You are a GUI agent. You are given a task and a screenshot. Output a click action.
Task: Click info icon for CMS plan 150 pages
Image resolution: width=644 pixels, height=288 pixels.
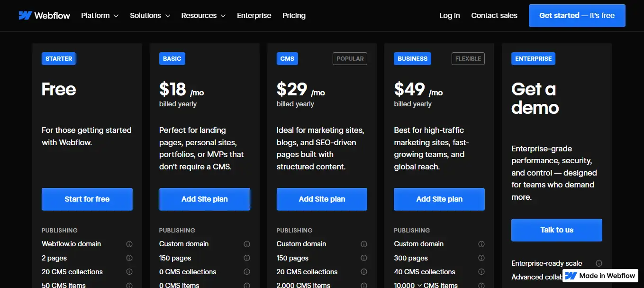[364, 258]
